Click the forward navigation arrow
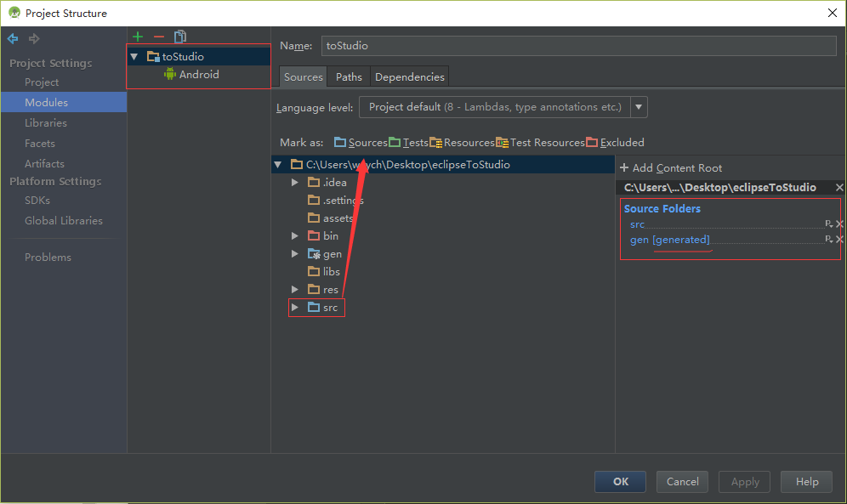Image resolution: width=847 pixels, height=504 pixels. (34, 39)
